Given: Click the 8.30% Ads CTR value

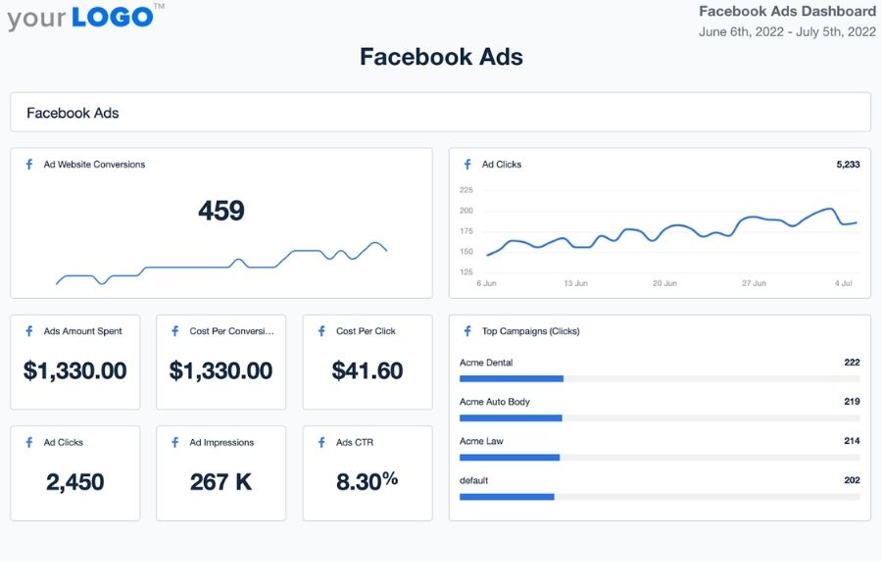Looking at the screenshot, I should pyautogui.click(x=367, y=481).
